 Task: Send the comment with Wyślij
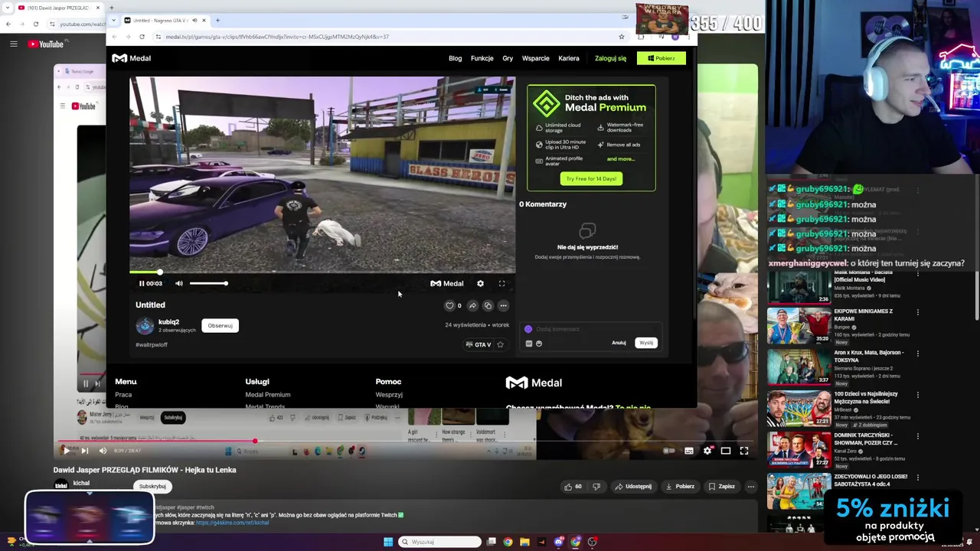[x=646, y=343]
